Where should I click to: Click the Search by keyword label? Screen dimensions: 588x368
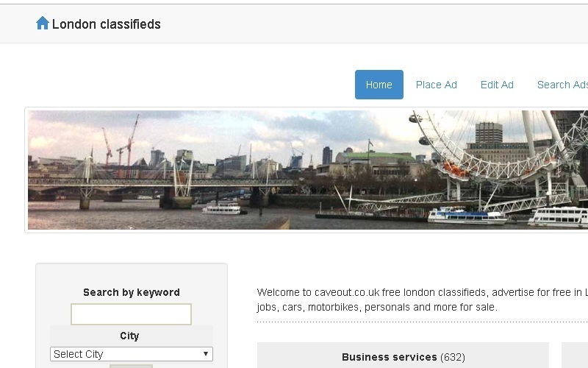[x=132, y=292]
